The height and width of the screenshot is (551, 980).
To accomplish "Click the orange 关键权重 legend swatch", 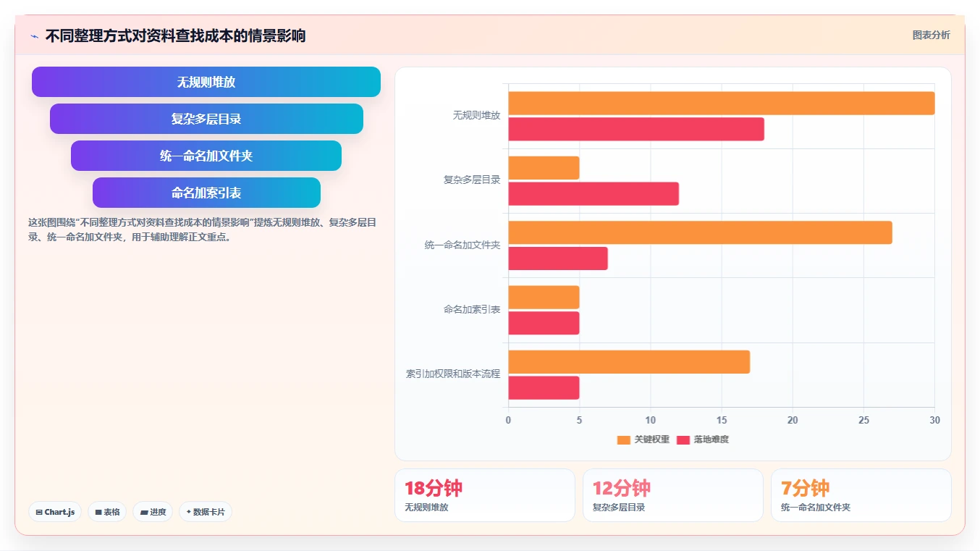I will coord(624,439).
